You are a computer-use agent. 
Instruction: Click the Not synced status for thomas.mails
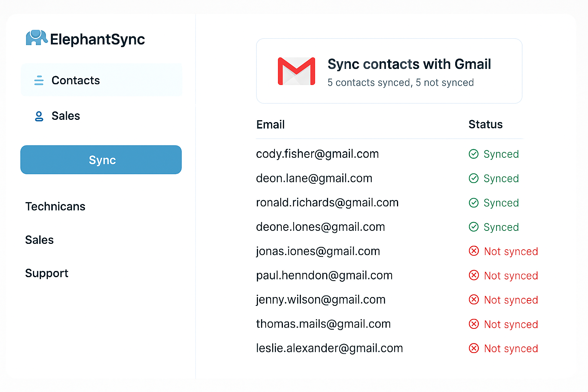click(x=511, y=324)
